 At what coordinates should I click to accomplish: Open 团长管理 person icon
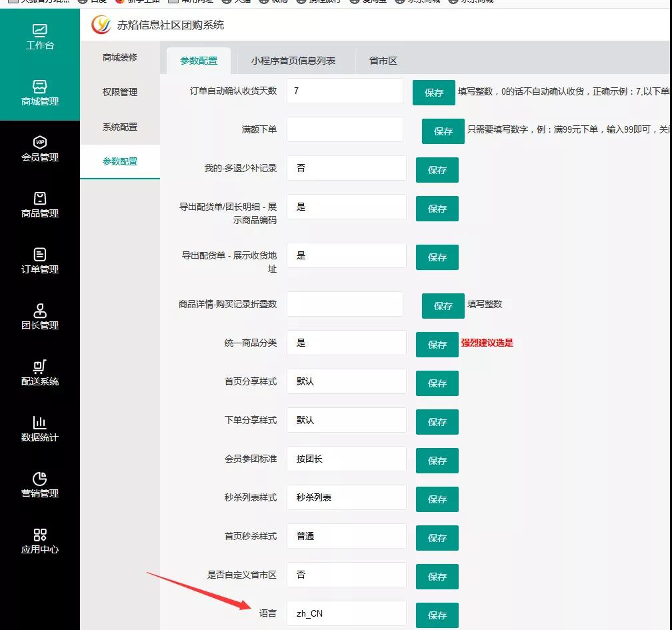39,310
